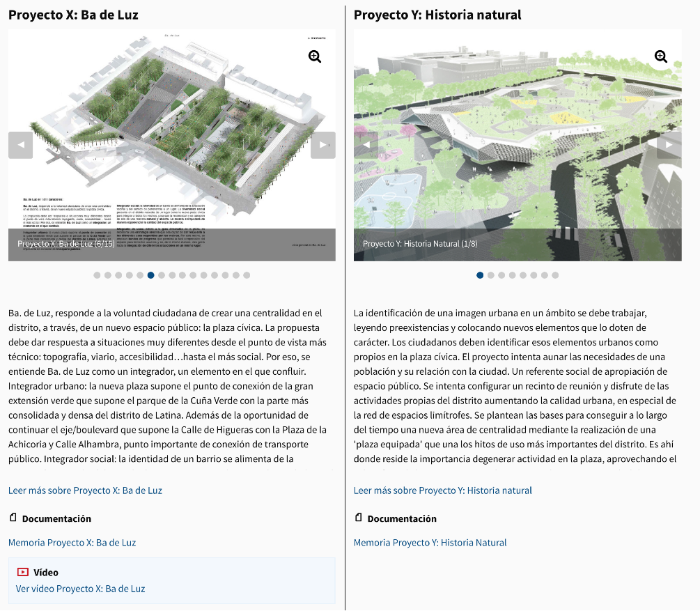Open 'Memoria Proyecto X: Ba de Luz' document
The width and height of the screenshot is (700, 611).
[72, 543]
